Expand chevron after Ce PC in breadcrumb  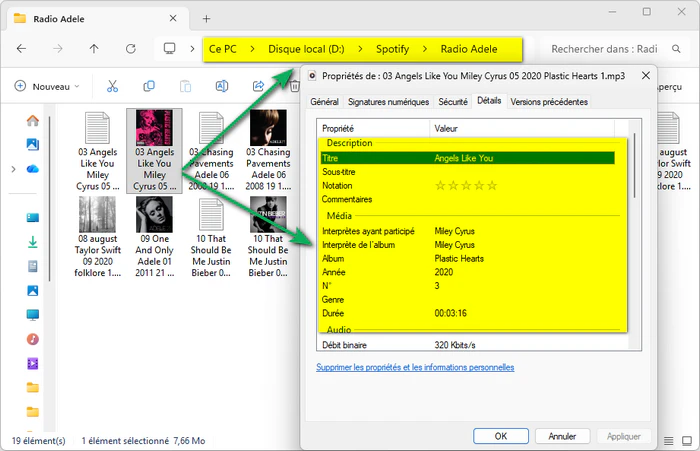point(252,49)
